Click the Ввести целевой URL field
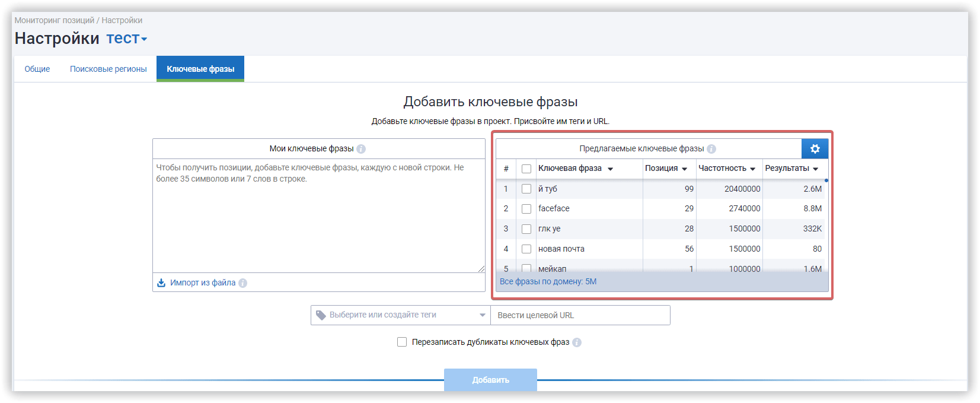The image size is (980, 403). pyautogui.click(x=580, y=315)
